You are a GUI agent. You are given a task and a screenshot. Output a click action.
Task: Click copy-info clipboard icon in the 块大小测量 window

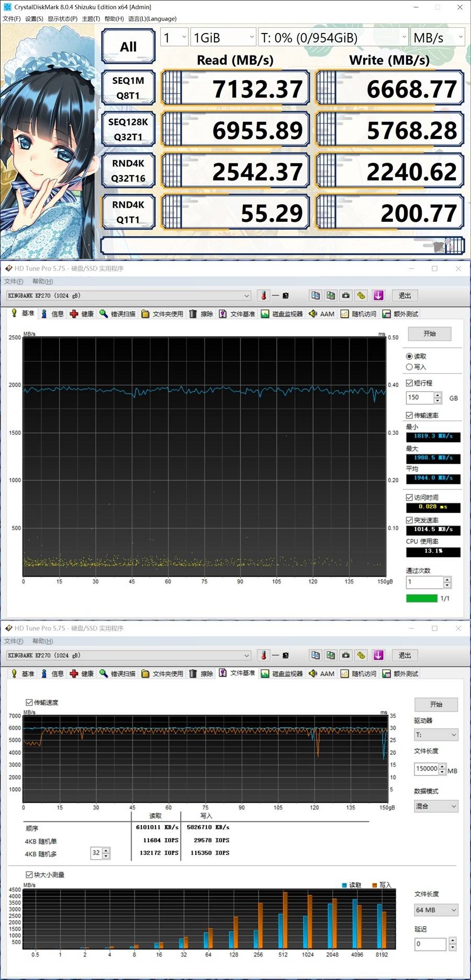316,656
